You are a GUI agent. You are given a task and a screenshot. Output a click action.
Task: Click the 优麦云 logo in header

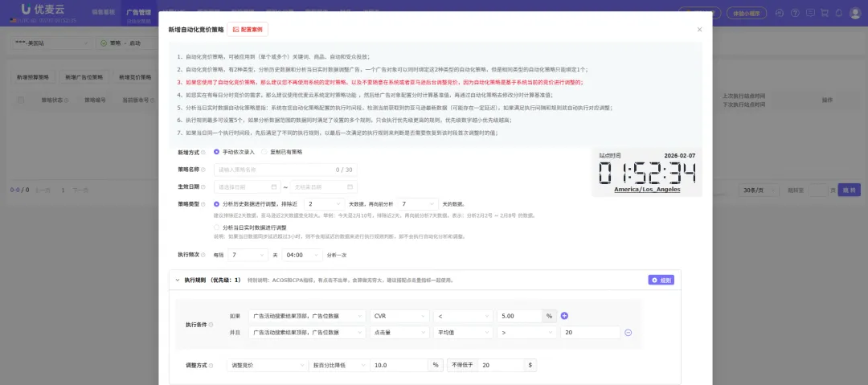[x=40, y=10]
